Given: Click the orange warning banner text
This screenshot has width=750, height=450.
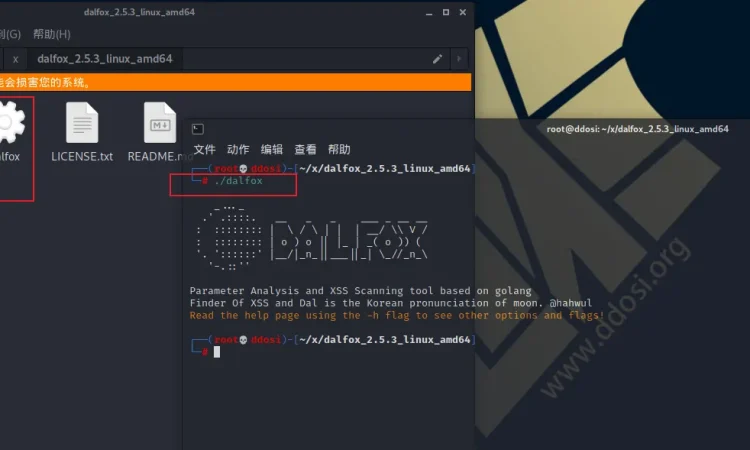Looking at the screenshot, I should (x=45, y=82).
